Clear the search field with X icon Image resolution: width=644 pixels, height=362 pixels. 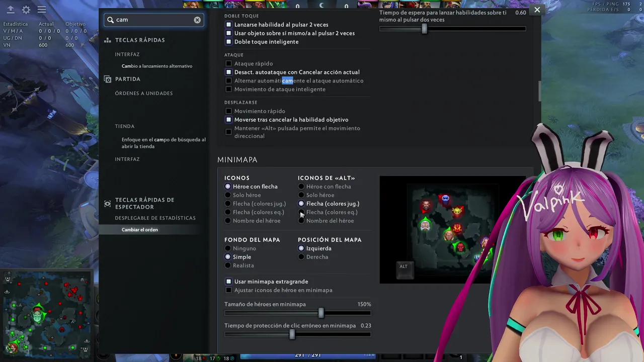(x=197, y=20)
